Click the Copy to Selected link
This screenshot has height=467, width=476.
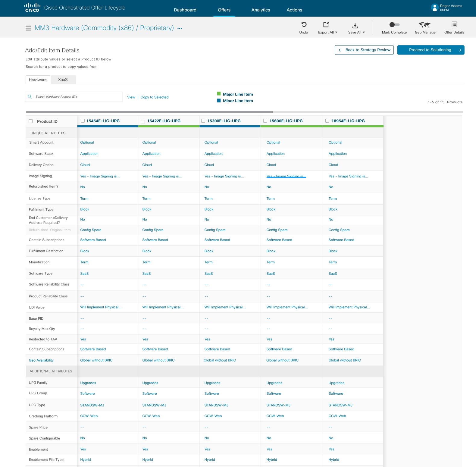point(154,97)
